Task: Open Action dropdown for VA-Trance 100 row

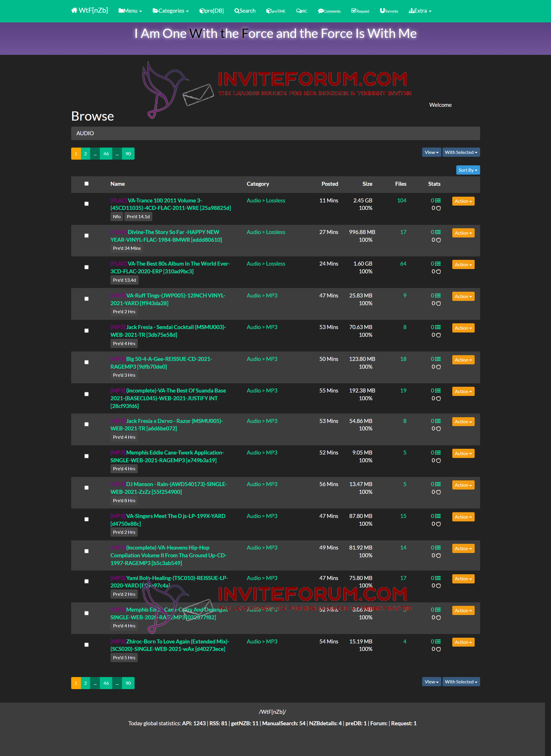Action: (x=463, y=201)
